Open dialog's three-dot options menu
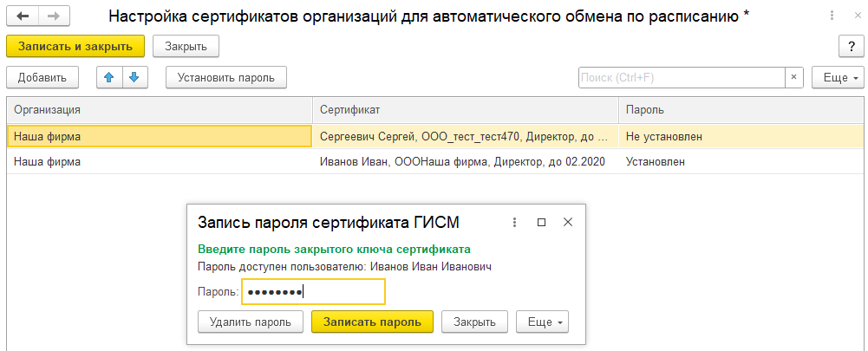 coord(514,222)
